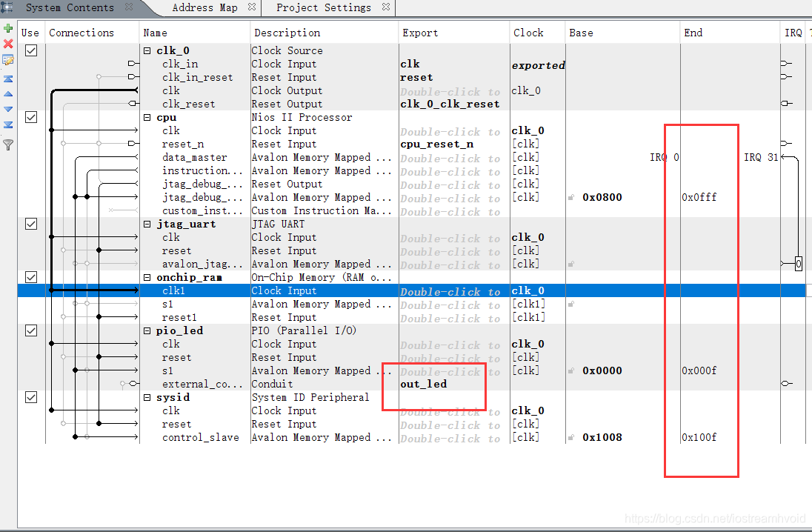Viewport: 812px width, 532px height.
Task: Select base address 0x0000 cell
Action: pyautogui.click(x=602, y=371)
